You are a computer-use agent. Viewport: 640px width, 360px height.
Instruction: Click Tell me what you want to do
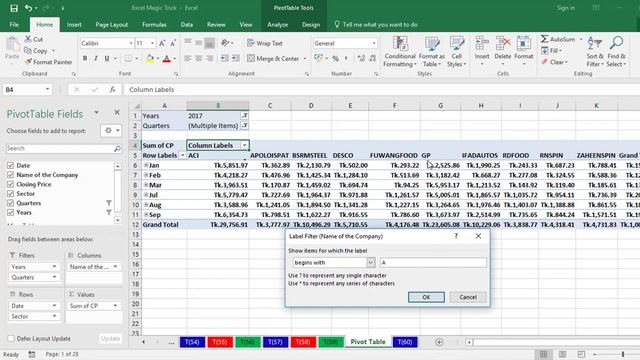point(376,24)
